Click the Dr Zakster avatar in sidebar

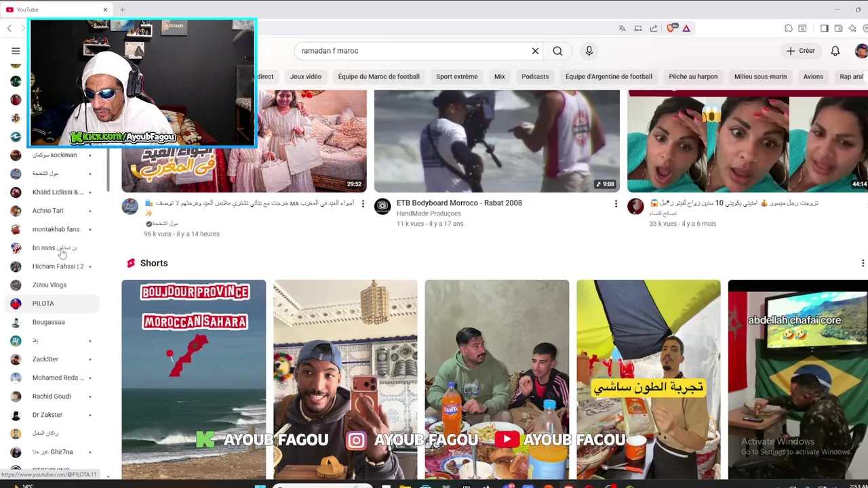(x=16, y=415)
